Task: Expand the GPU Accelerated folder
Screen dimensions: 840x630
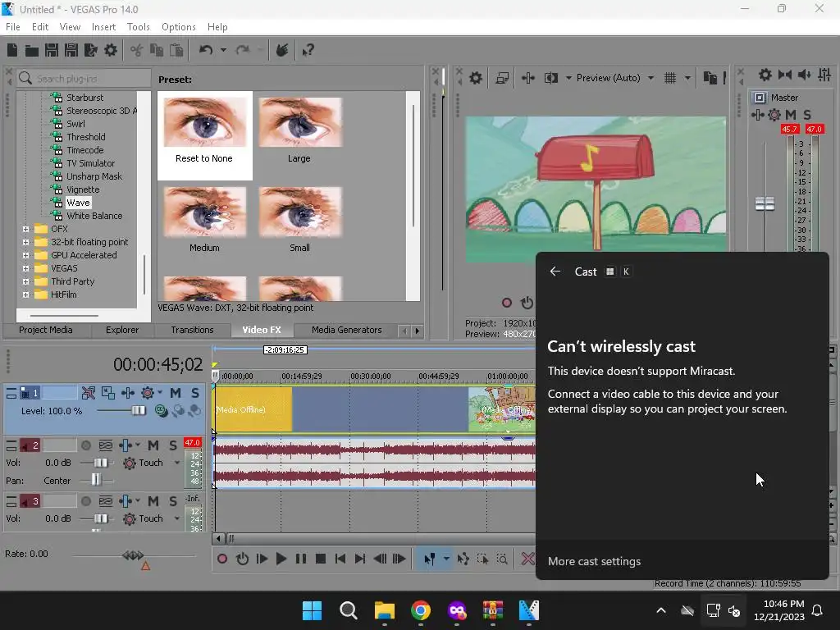Action: [x=25, y=255]
